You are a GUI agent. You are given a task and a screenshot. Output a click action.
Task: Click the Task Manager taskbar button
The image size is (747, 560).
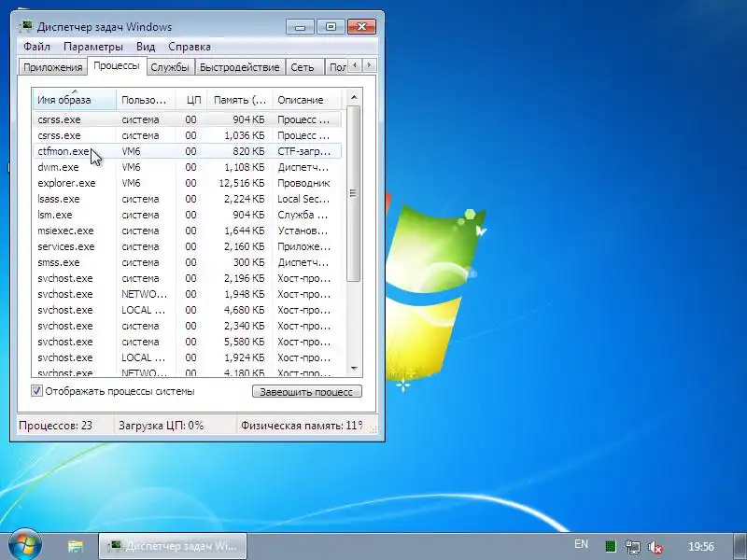tap(173, 546)
